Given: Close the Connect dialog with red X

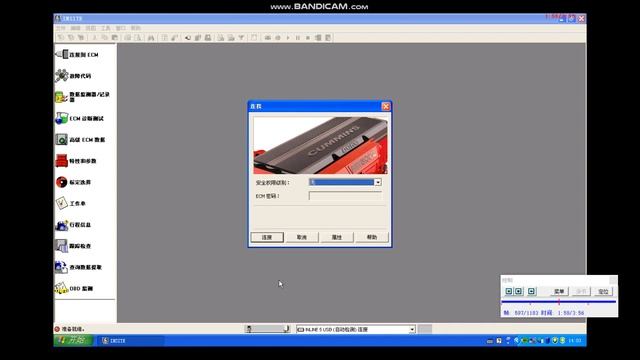Looking at the screenshot, I should [x=386, y=106].
